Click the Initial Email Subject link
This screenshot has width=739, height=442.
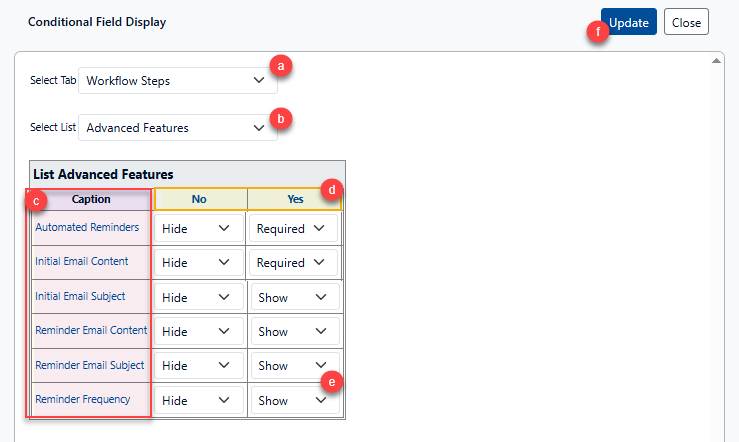[x=80, y=296]
